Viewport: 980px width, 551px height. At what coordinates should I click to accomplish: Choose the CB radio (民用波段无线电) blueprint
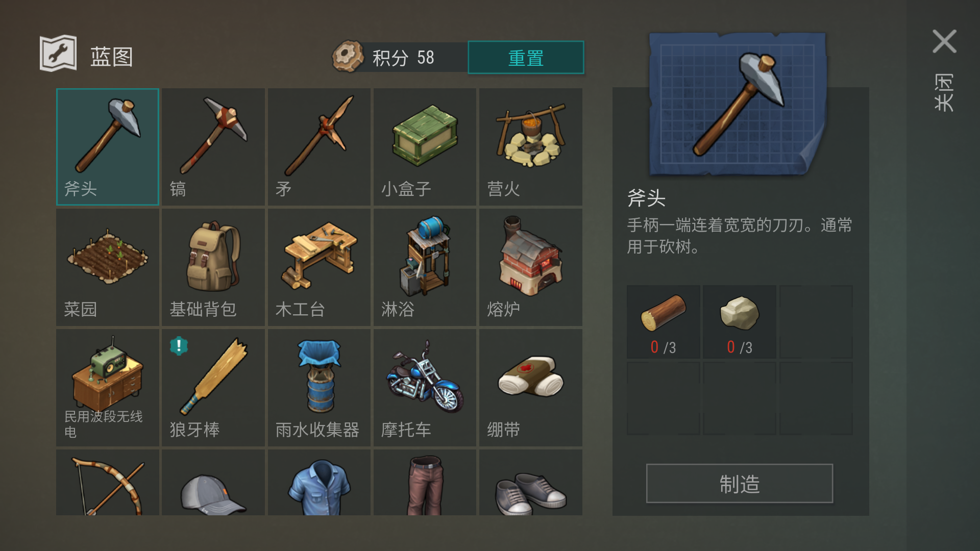[108, 388]
